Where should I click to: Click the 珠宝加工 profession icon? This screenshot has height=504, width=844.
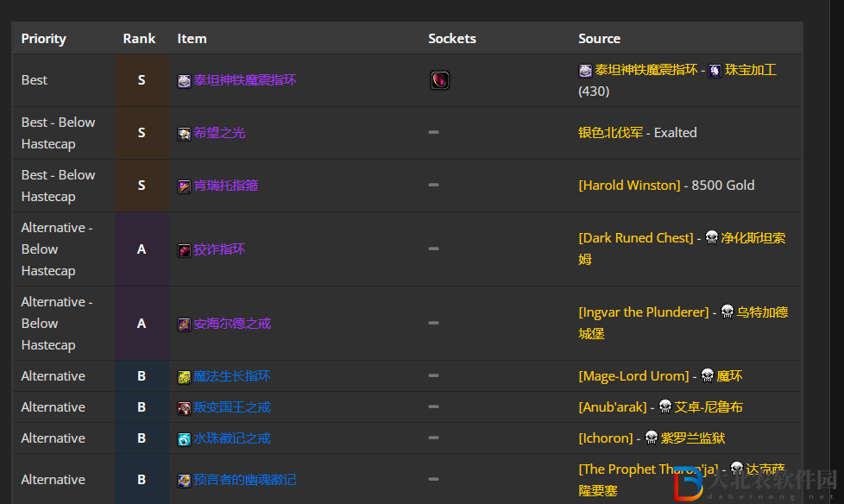coord(715,70)
